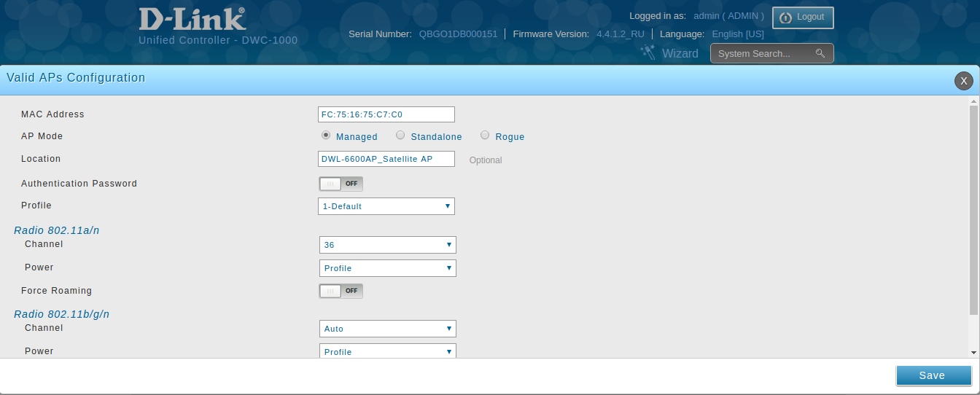
Task: Turn on Force Roaming switch
Action: pos(341,291)
